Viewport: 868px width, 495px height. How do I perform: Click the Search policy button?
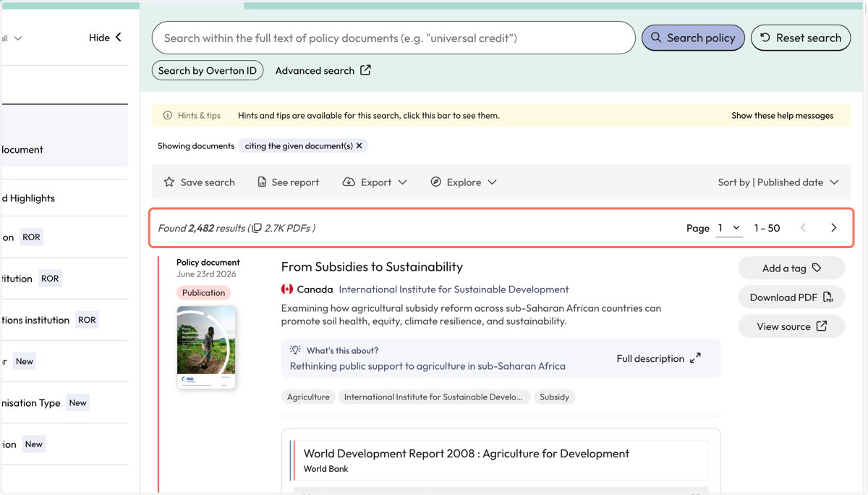point(693,38)
